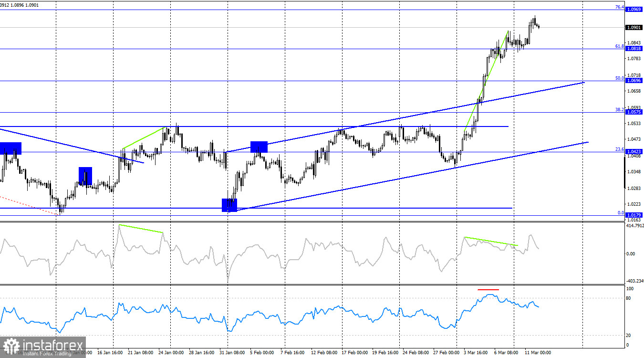Click the 1.0593 price scale value
644x358 pixels.
point(634,108)
